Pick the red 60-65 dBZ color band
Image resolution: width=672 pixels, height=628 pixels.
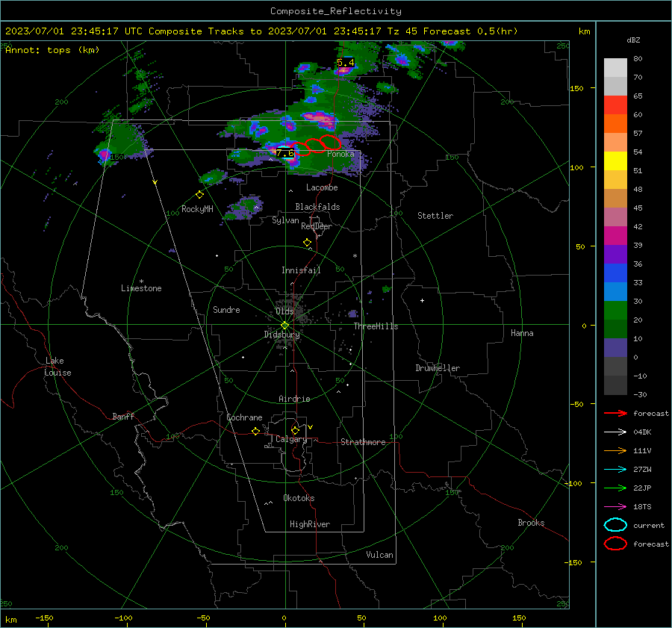click(615, 105)
